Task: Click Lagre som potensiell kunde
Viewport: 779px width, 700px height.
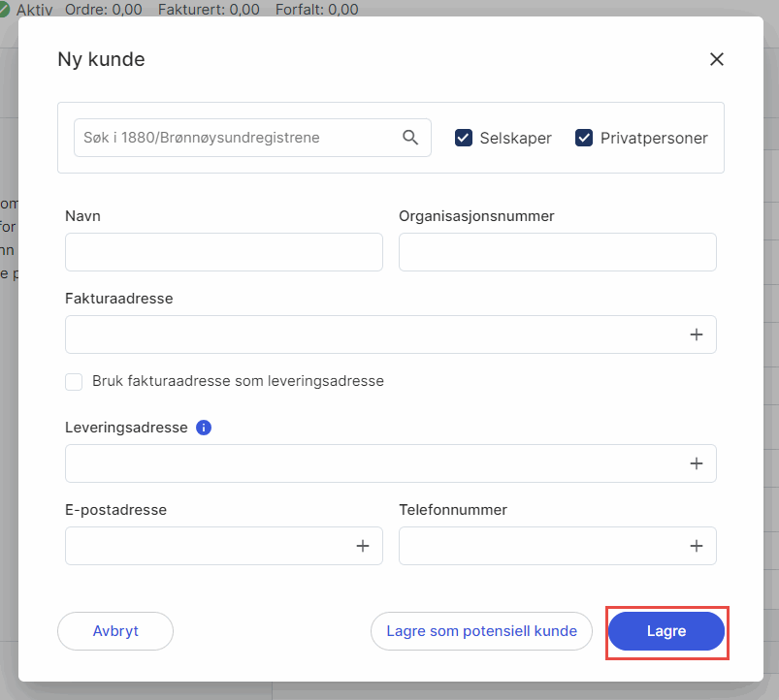Action: tap(481, 631)
